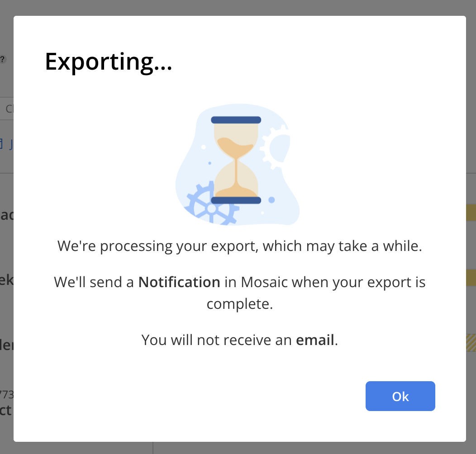Image resolution: width=476 pixels, height=454 pixels.
Task: Click the blue gear beside hourglass base
Action: (211, 205)
